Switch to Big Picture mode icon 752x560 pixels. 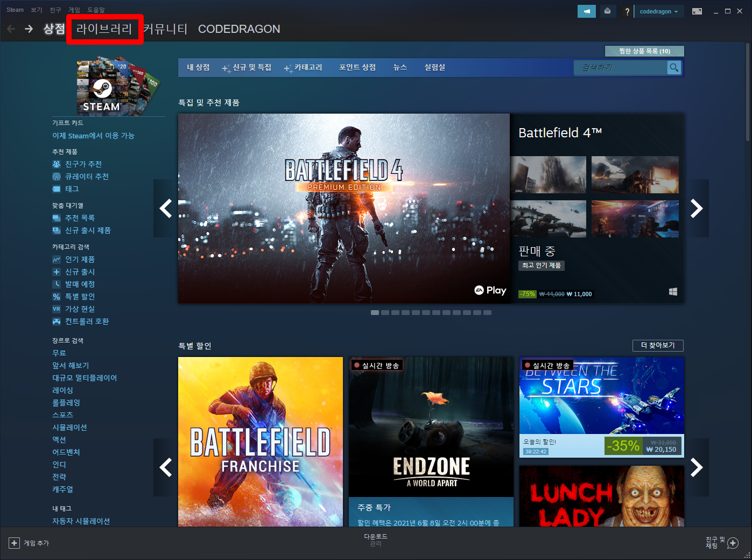[x=697, y=11]
